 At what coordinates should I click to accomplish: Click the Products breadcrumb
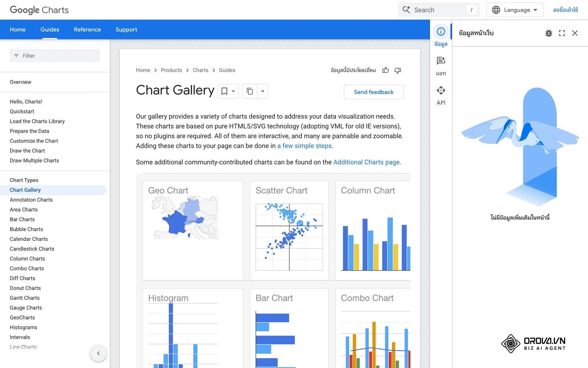point(171,70)
